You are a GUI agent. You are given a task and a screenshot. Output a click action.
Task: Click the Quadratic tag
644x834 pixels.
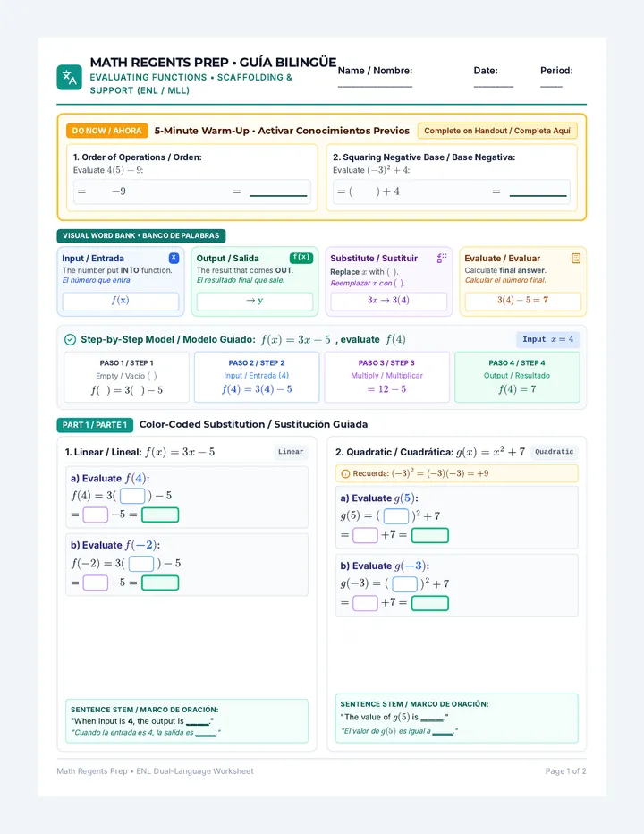tap(555, 452)
